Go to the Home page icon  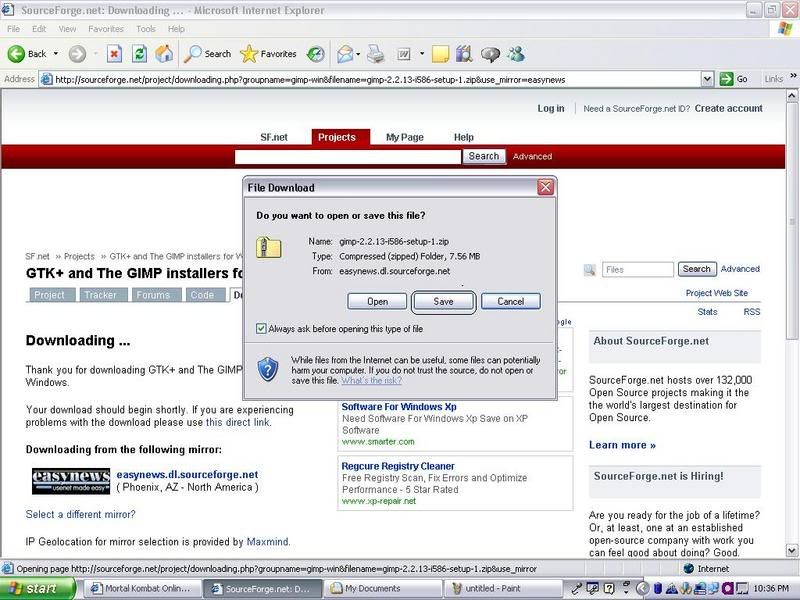(x=164, y=54)
